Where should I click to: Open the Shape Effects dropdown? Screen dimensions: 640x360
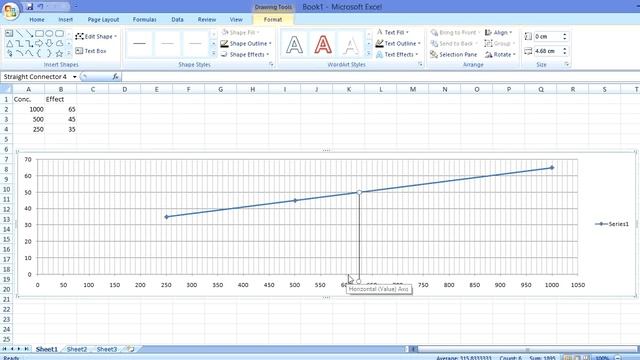point(245,54)
